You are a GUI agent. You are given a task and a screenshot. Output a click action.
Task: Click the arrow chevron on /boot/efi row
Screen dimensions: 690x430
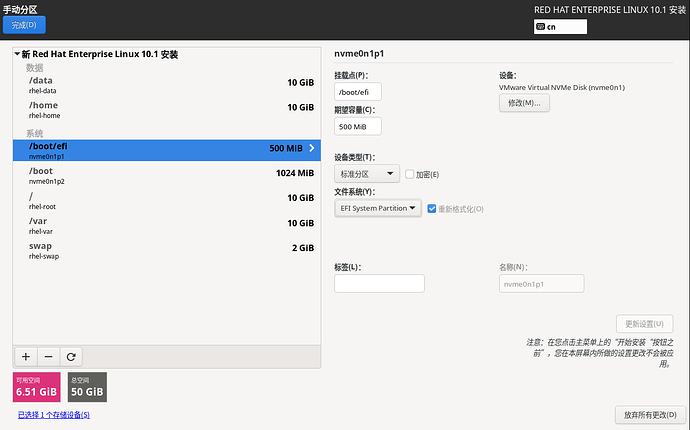click(x=312, y=148)
